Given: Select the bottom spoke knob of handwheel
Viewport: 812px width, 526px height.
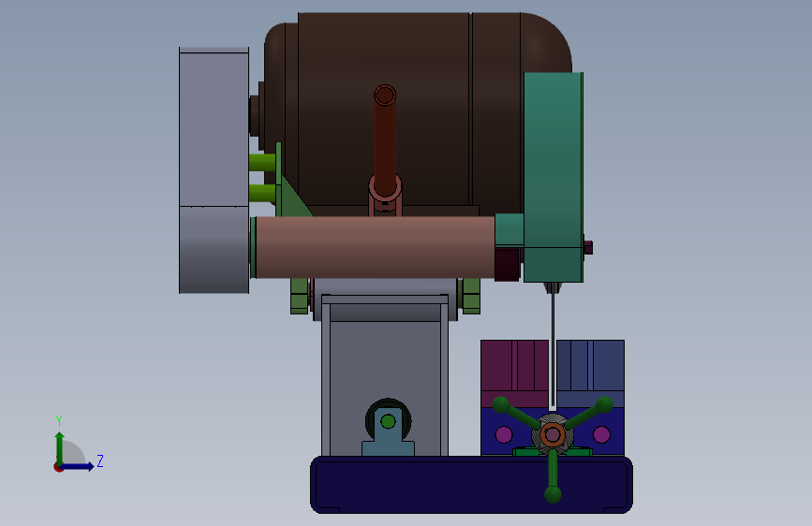Looking at the screenshot, I should pos(553,494).
